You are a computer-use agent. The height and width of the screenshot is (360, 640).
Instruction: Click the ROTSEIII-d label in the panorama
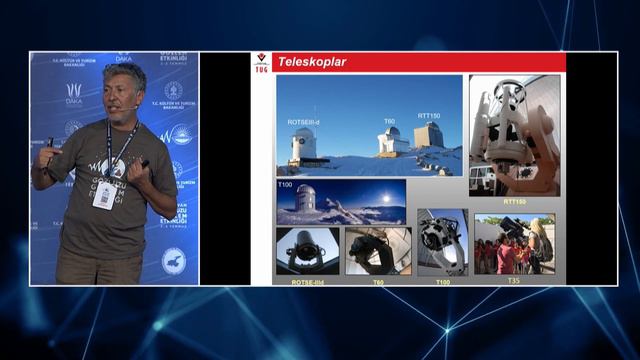tap(303, 122)
